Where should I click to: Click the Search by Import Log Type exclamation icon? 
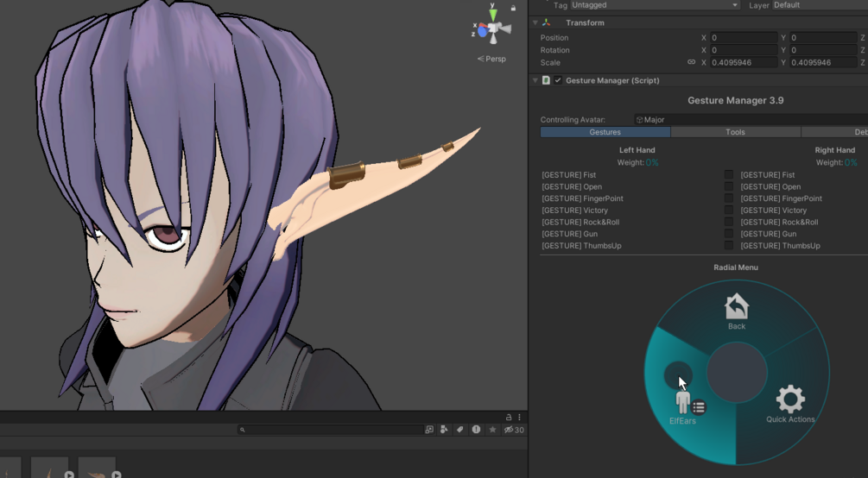pos(476,430)
